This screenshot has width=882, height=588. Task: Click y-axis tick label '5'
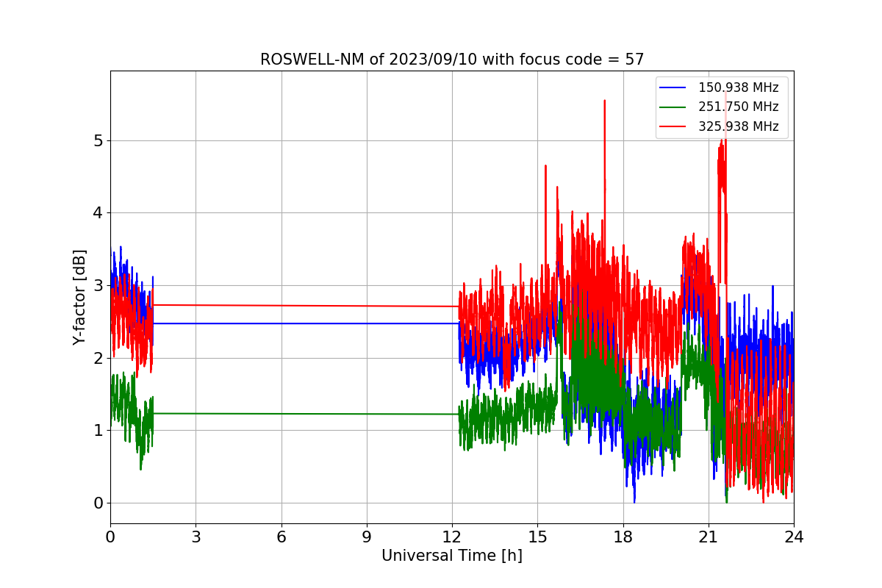coord(98,140)
